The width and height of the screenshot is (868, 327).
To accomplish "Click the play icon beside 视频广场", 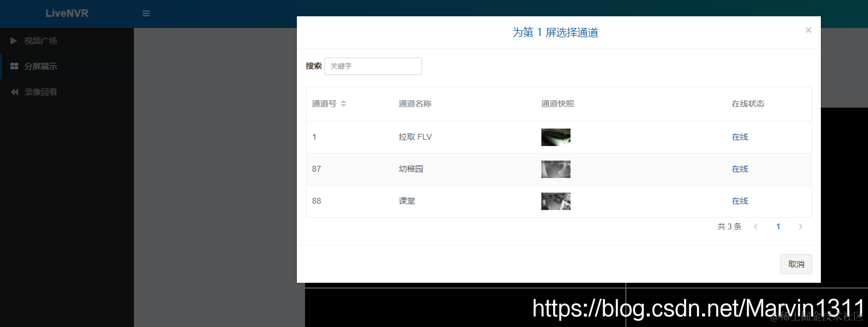I will coord(14,41).
